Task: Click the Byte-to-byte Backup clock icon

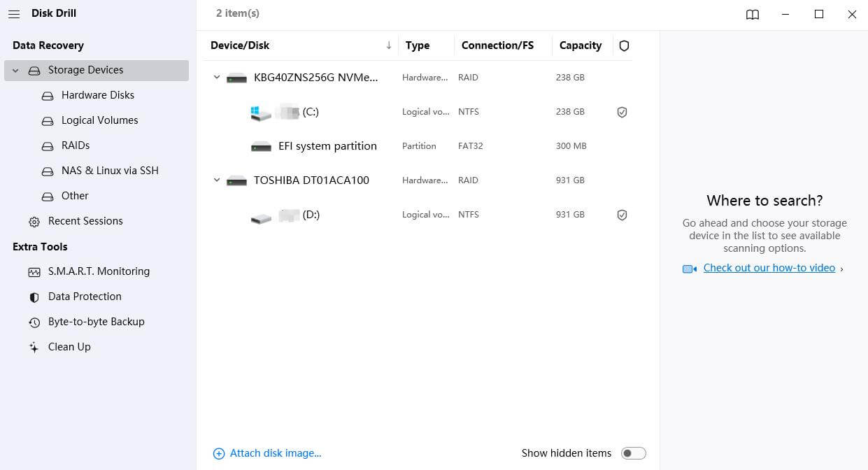Action: (34, 322)
